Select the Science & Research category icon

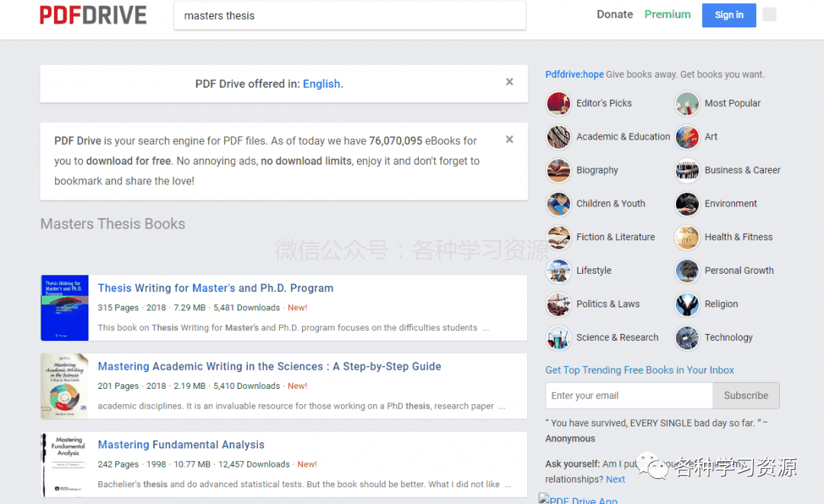coord(558,338)
